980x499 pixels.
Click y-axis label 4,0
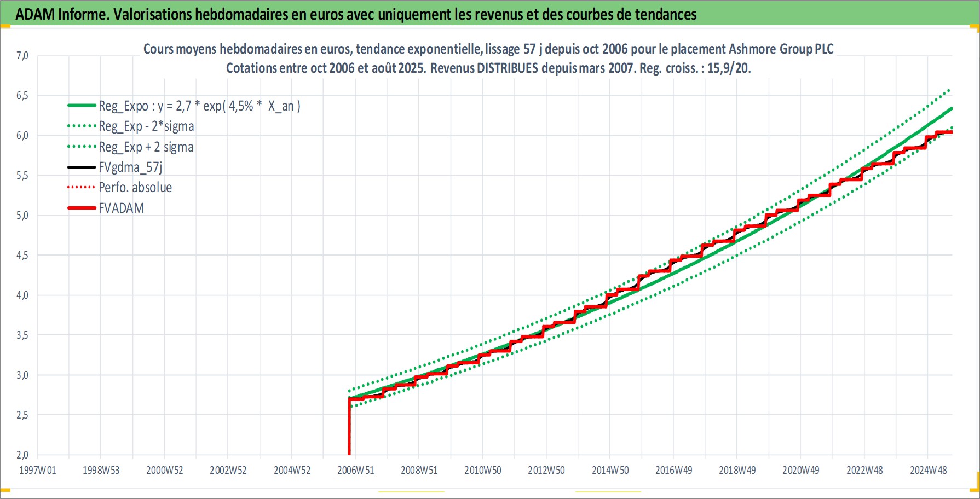tap(22, 295)
